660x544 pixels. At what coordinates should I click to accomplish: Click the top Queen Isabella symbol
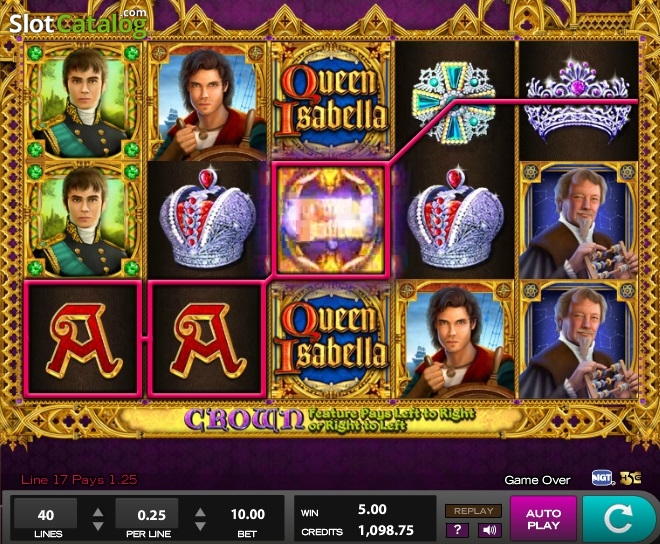point(331,100)
